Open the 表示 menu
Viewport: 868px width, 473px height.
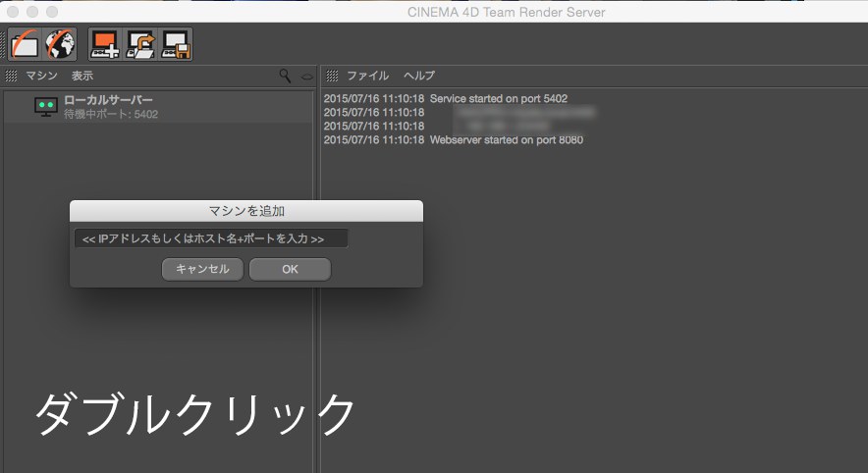point(82,76)
